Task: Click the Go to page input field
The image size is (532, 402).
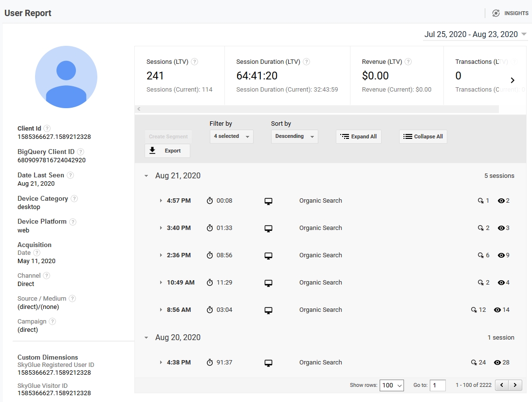Action: pos(438,385)
